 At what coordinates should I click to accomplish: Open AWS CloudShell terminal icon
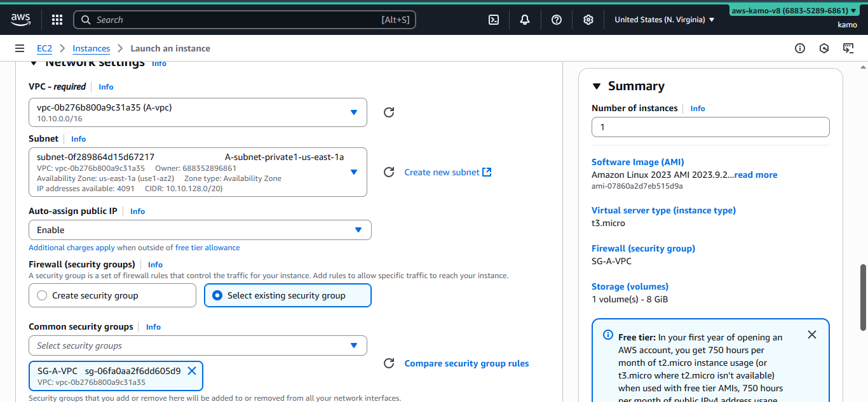494,20
